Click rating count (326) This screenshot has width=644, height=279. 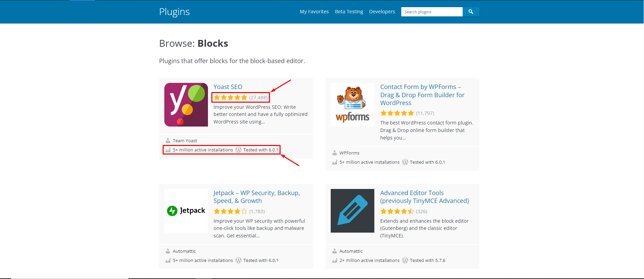(422, 211)
